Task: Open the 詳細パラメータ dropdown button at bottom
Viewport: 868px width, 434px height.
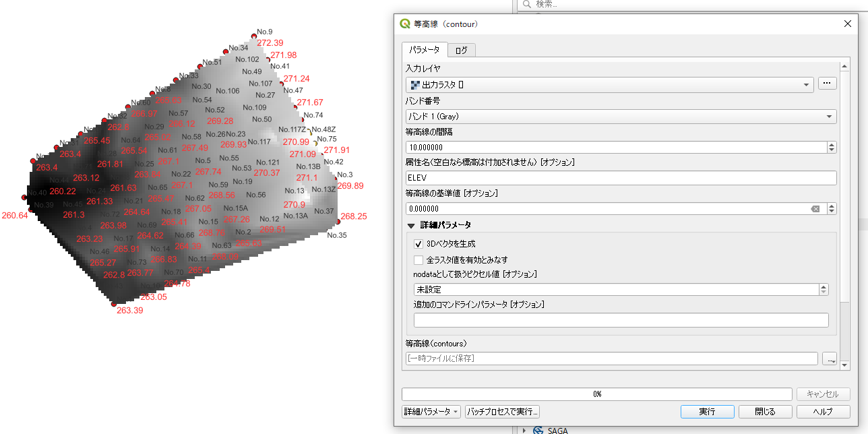Action: [x=431, y=412]
